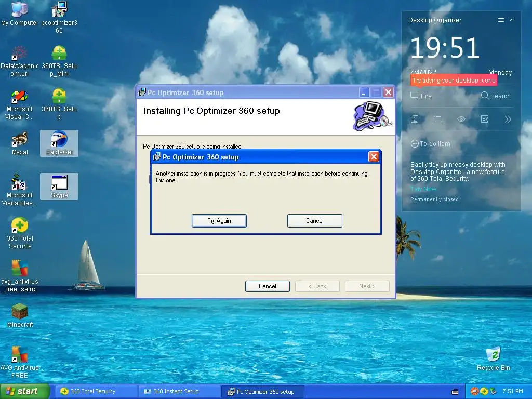Switch to 360 Total Security taskbar item
Screen dimensions: 532x399
(96, 392)
